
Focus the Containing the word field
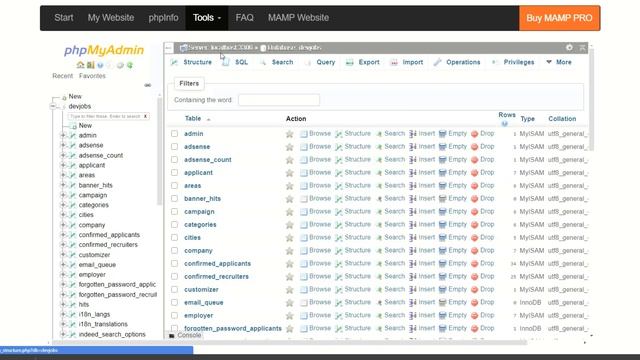279,100
